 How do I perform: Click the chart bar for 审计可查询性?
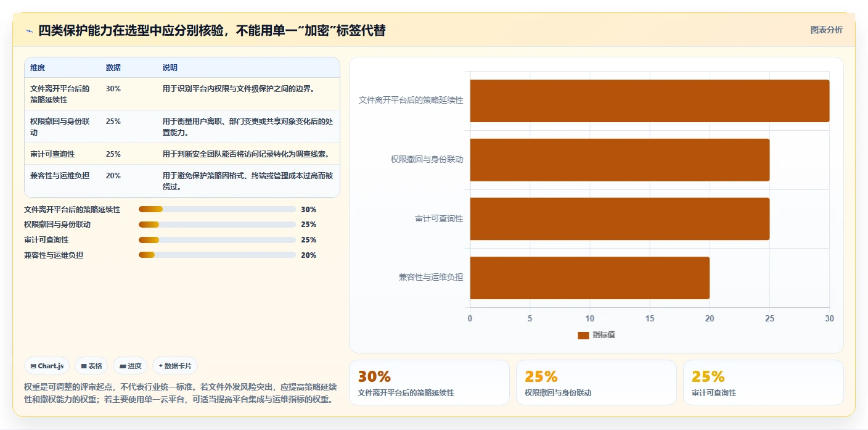[x=620, y=219]
